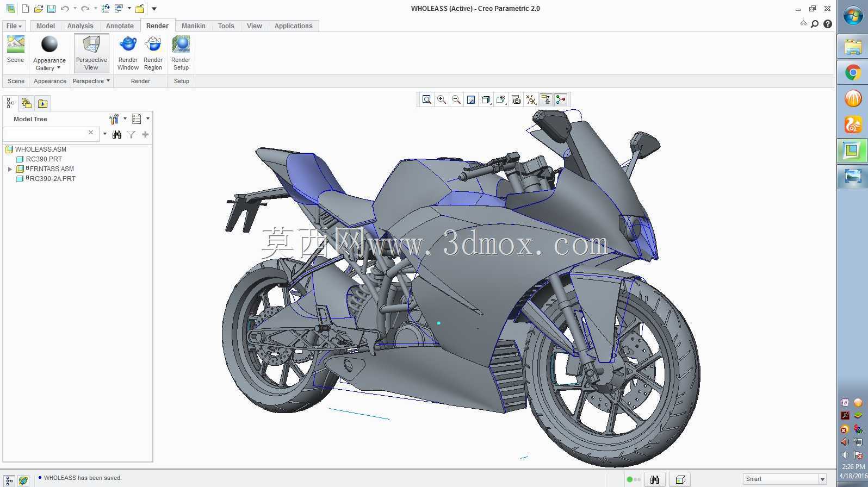The width and height of the screenshot is (868, 487).
Task: Switch to the Model tab
Action: 46,26
